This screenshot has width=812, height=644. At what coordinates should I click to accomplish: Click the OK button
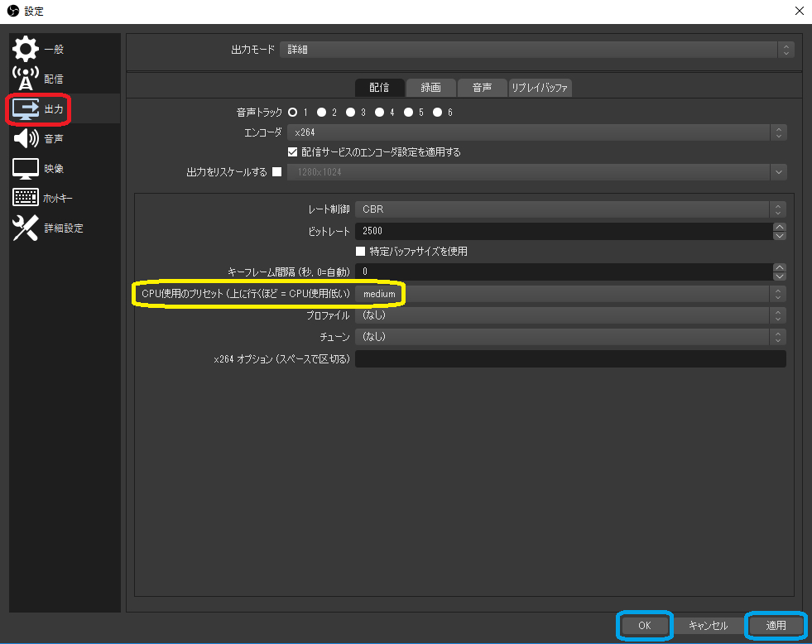click(644, 626)
